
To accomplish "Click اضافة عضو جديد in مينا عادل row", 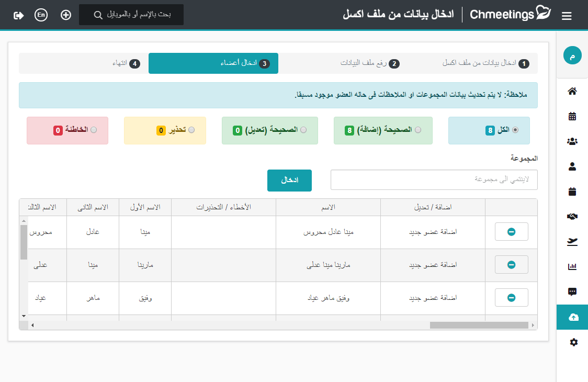I will tap(433, 232).
